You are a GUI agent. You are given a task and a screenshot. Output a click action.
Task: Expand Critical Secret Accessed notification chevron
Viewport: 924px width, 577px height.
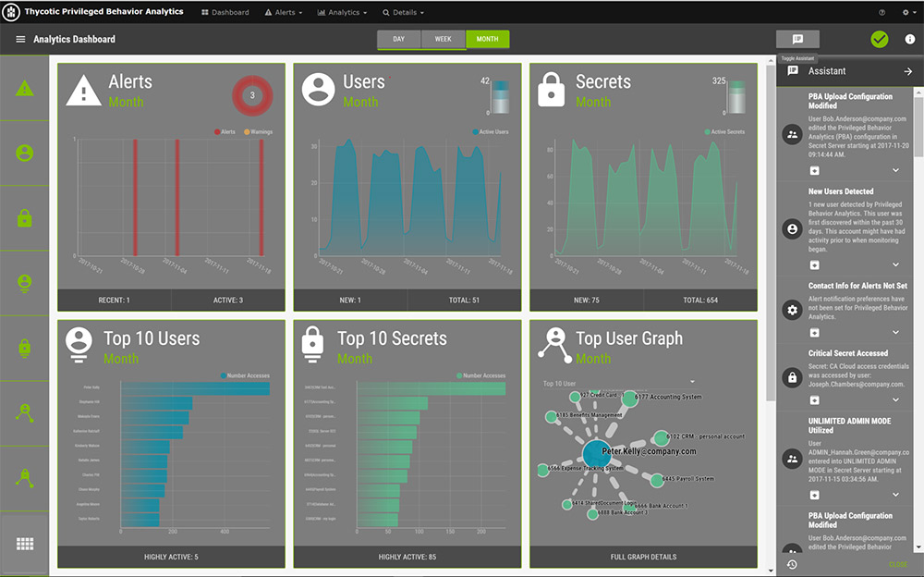pos(895,400)
